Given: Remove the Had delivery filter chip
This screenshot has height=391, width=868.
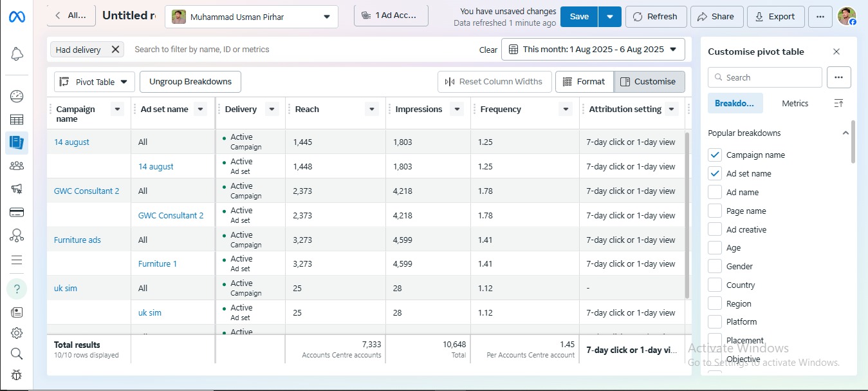Looking at the screenshot, I should 115,50.
